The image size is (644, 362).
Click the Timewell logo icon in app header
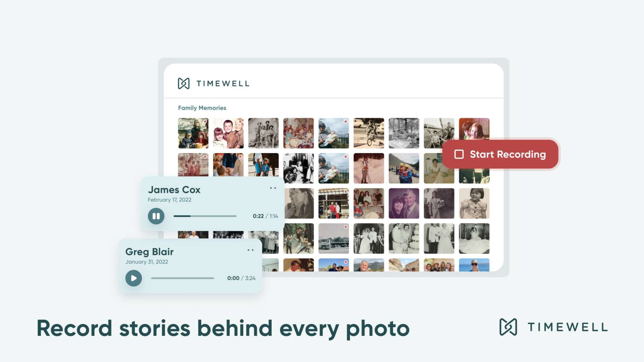[x=183, y=83]
